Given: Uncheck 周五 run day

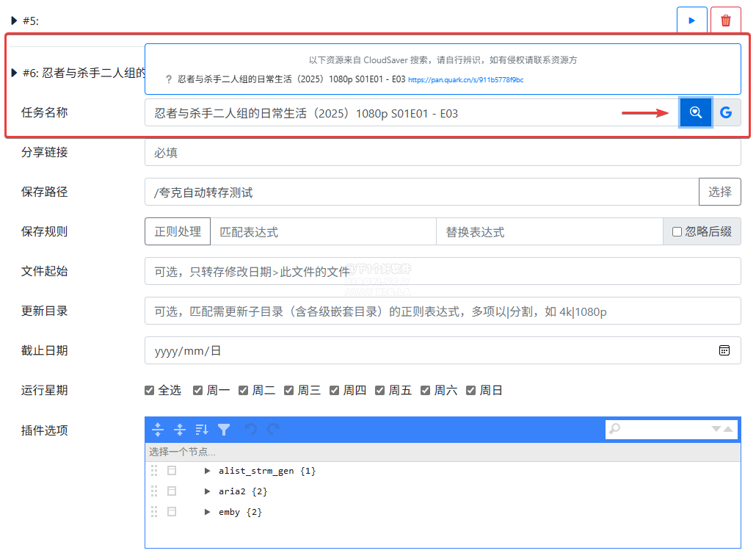Looking at the screenshot, I should (380, 390).
